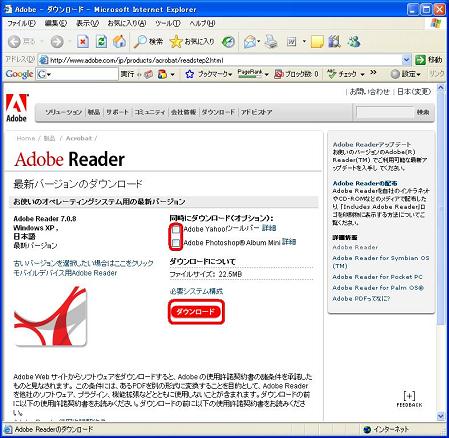Click the spell Check icon in Google toolbar
Image resolution: width=449 pixels, height=438 pixels.
point(331,74)
